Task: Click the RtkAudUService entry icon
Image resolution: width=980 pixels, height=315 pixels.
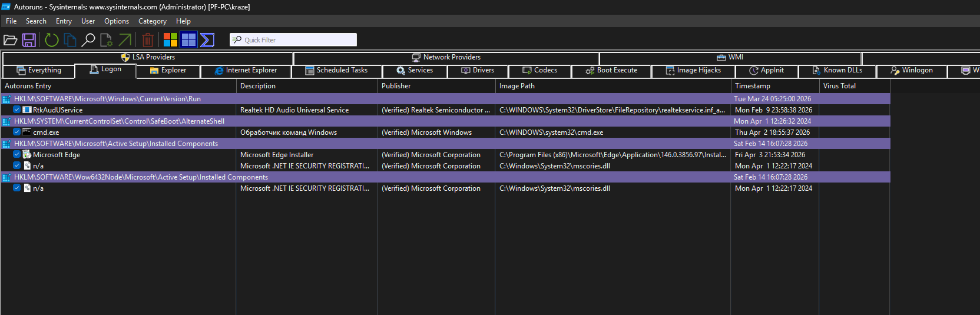Action: tap(27, 110)
